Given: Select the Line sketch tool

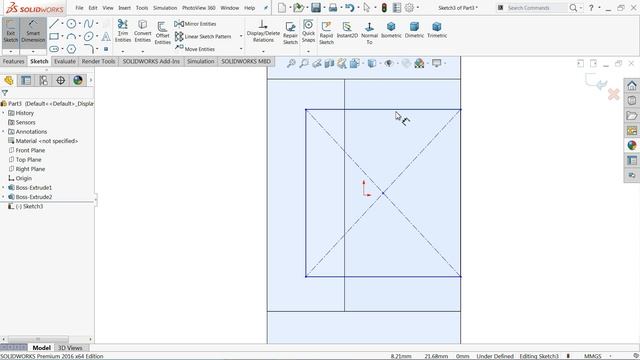Looking at the screenshot, I should point(53,24).
